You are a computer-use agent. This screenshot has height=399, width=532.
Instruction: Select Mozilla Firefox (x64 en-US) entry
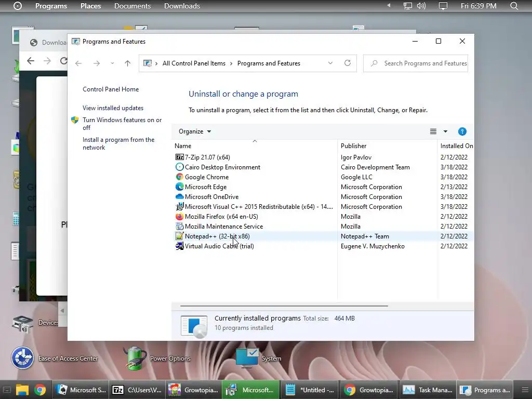[x=221, y=217]
